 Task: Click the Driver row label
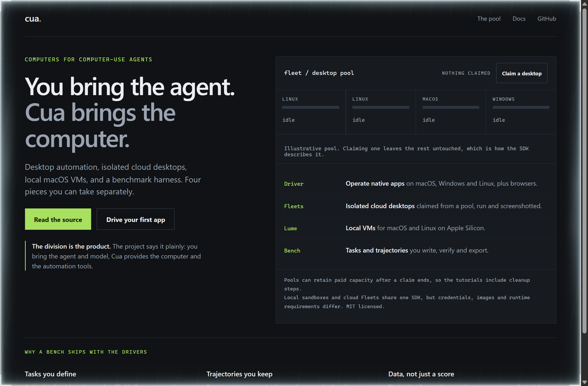pyautogui.click(x=294, y=184)
